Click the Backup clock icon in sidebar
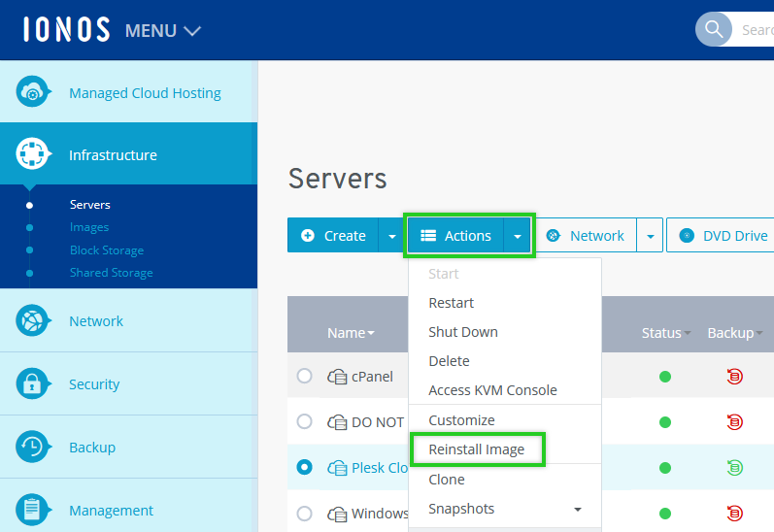This screenshot has height=532, width=774. pyautogui.click(x=33, y=448)
